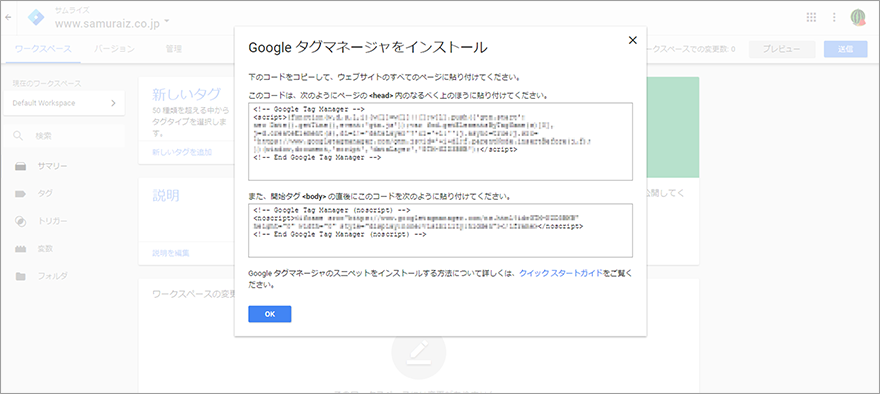This screenshot has height=394, width=880.
Task: Click the 説明 card heading
Action: [x=166, y=195]
